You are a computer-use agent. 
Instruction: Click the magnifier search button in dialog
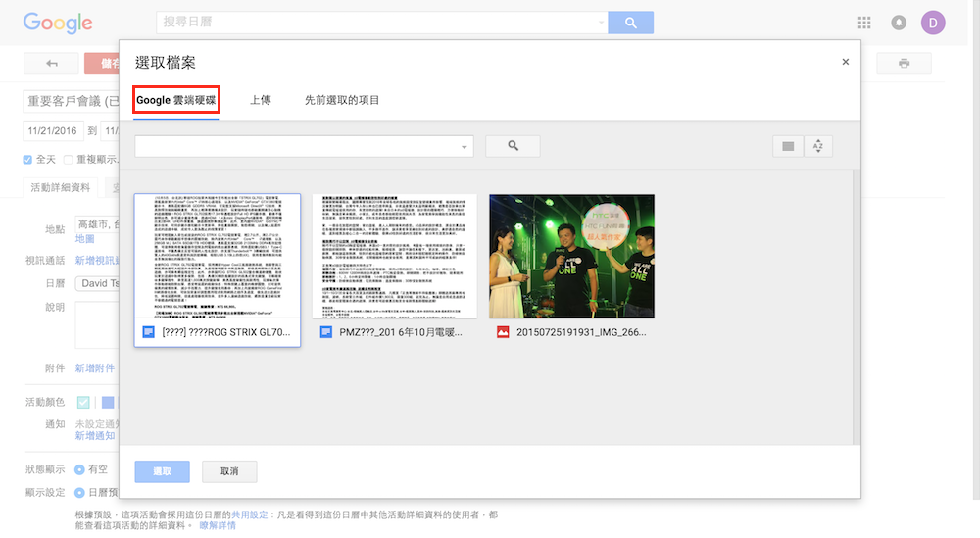[x=513, y=146]
